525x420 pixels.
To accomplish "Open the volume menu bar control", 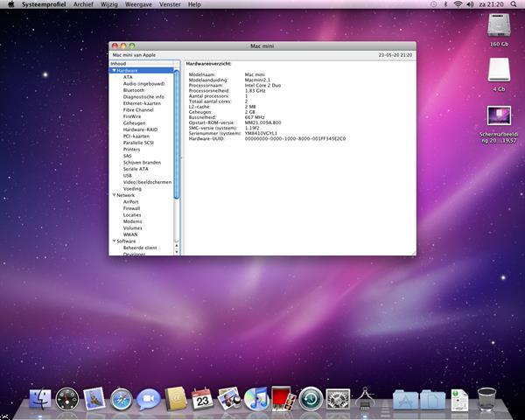I will [470, 4].
